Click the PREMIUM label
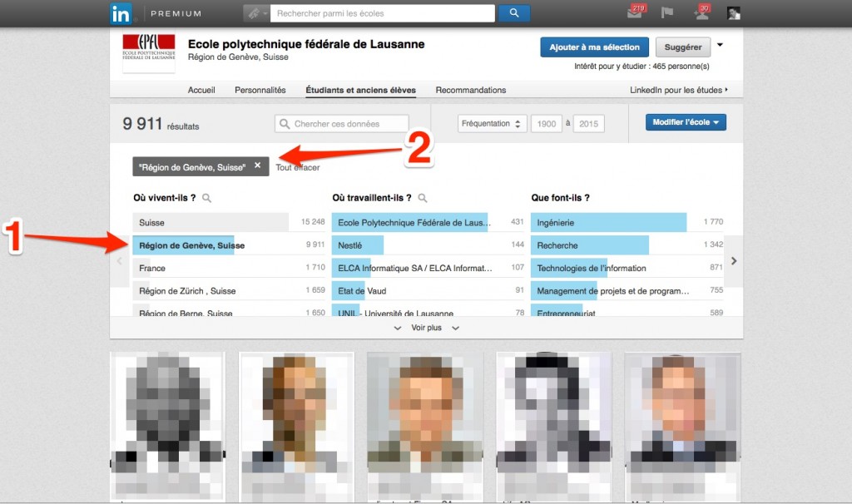The width and height of the screenshot is (852, 504). 176,13
